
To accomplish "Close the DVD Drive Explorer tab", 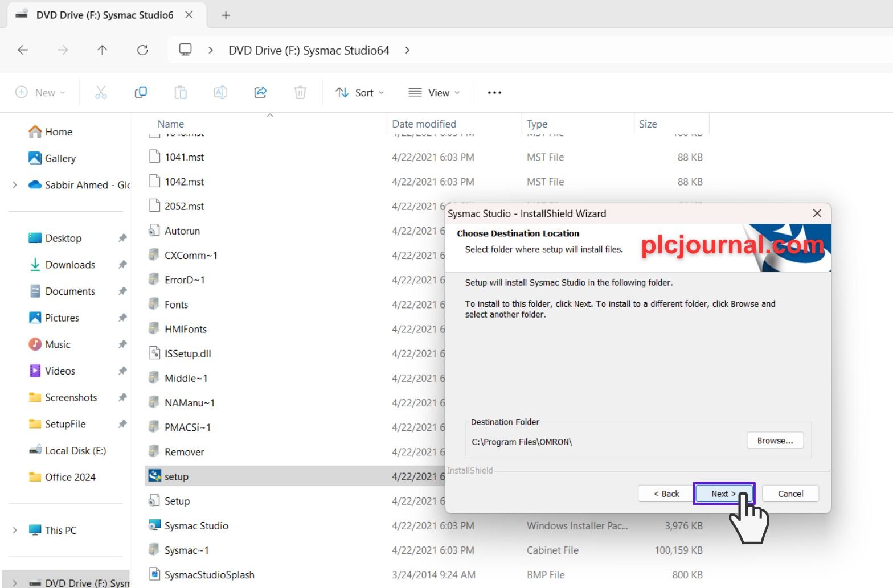I will [189, 15].
